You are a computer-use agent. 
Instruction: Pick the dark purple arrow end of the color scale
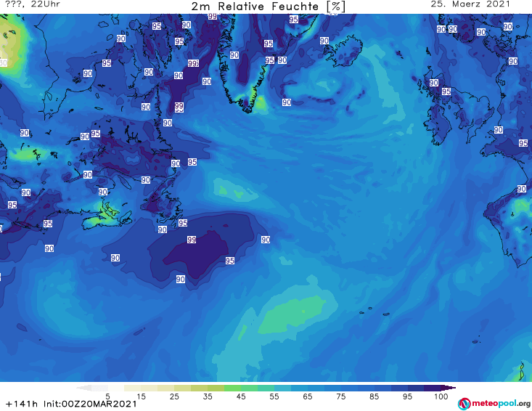point(449,388)
